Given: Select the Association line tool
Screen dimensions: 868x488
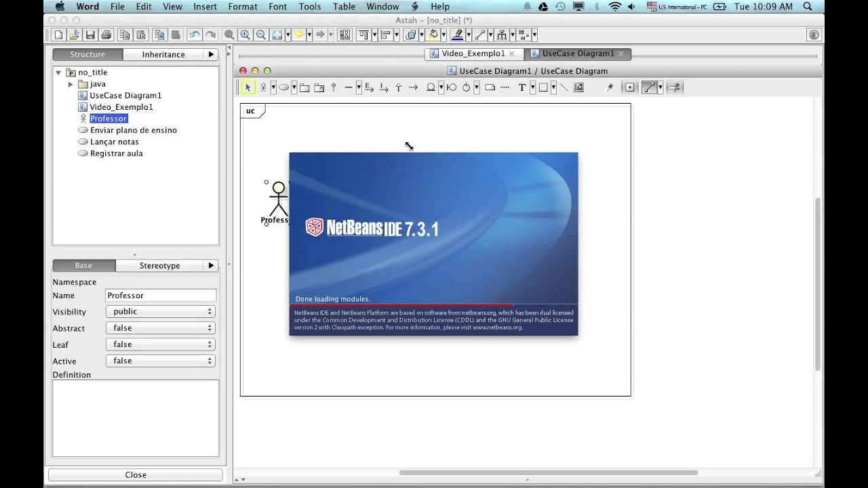Looking at the screenshot, I should [349, 87].
